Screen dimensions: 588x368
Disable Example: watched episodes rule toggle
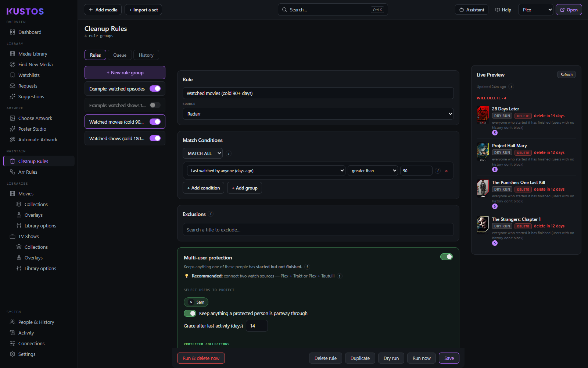point(155,89)
